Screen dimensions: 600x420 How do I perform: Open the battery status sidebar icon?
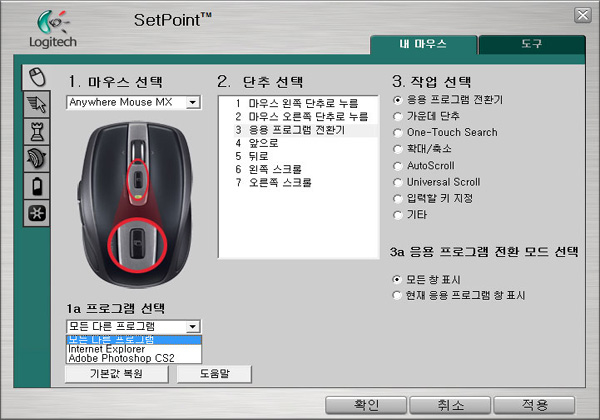[37, 186]
